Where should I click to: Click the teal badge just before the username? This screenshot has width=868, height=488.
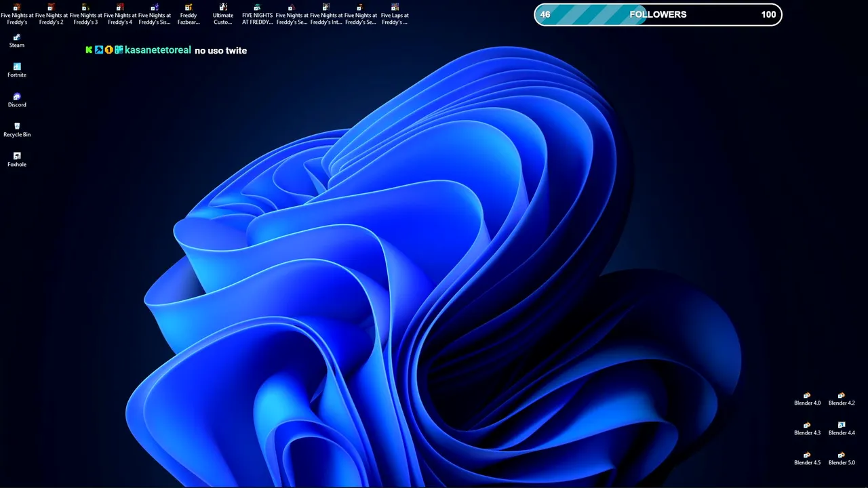click(119, 50)
